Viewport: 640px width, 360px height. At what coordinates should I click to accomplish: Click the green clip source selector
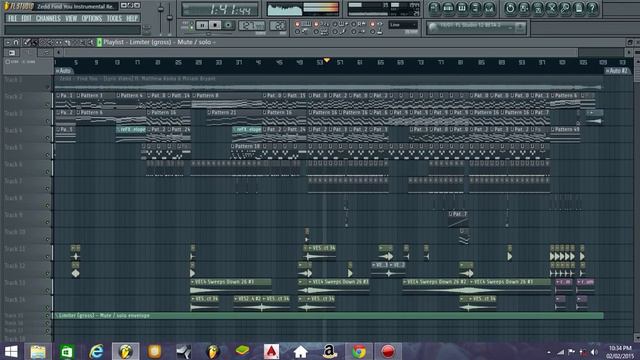[x=99, y=42]
